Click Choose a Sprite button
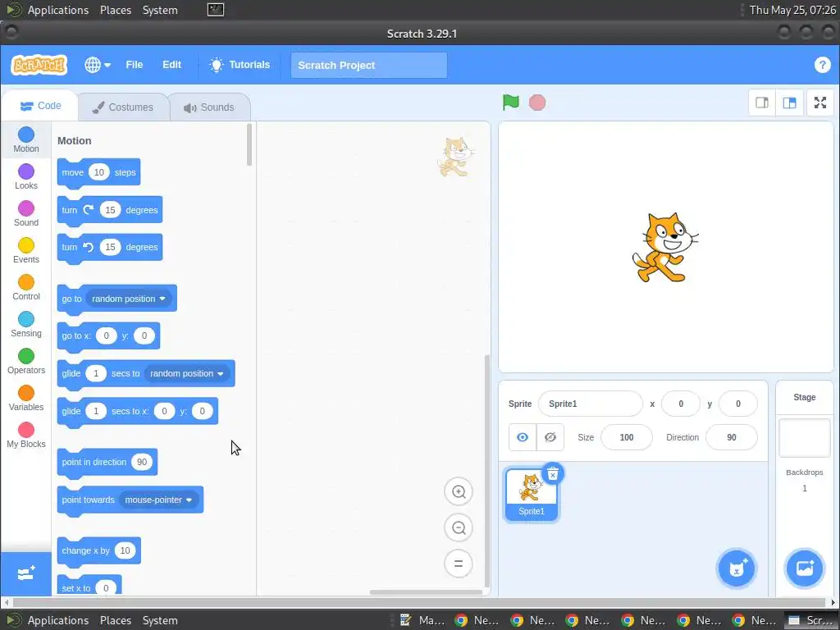Viewport: 840px width, 630px height. (737, 568)
